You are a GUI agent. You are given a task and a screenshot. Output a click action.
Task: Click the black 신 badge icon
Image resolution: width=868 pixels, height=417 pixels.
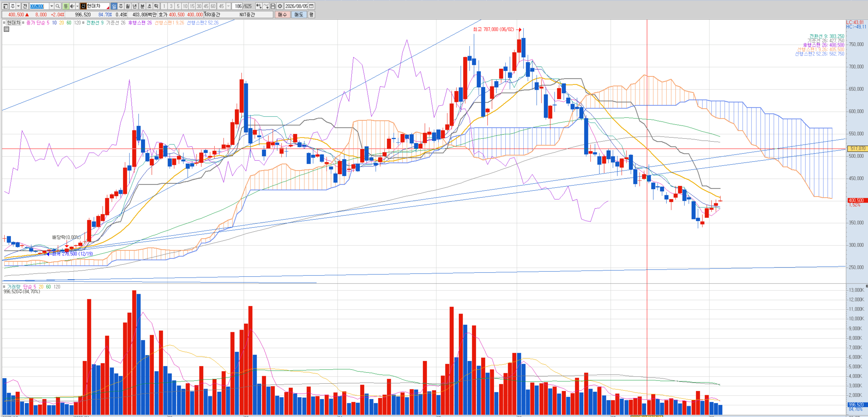[x=83, y=6]
